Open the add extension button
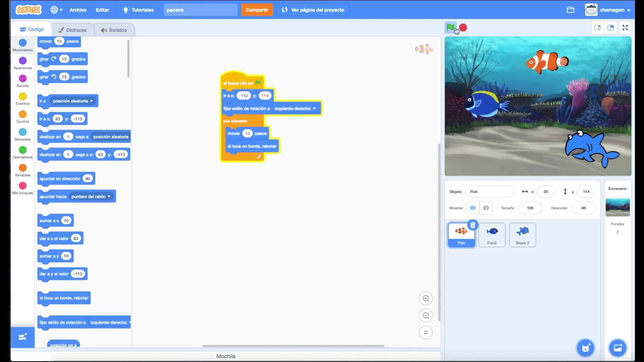Image resolution: width=644 pixels, height=362 pixels. [22, 337]
